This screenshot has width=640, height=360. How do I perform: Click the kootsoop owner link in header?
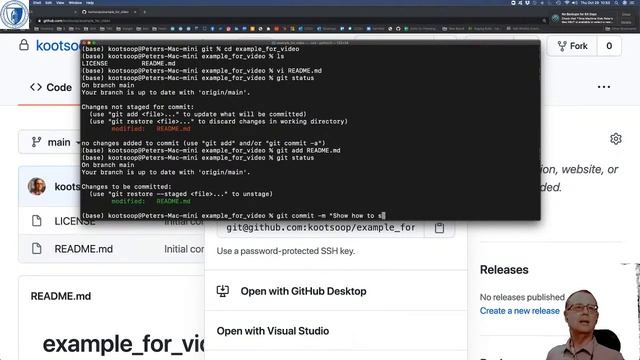[x=58, y=46]
